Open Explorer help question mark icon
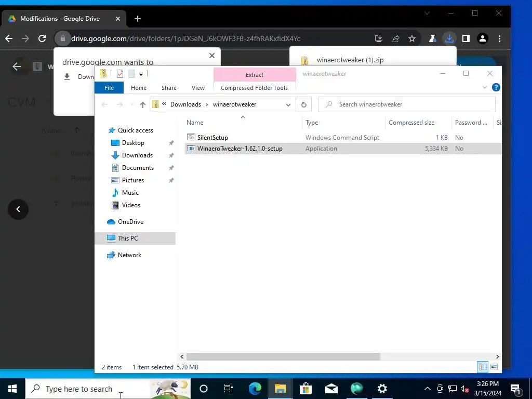 point(496,87)
